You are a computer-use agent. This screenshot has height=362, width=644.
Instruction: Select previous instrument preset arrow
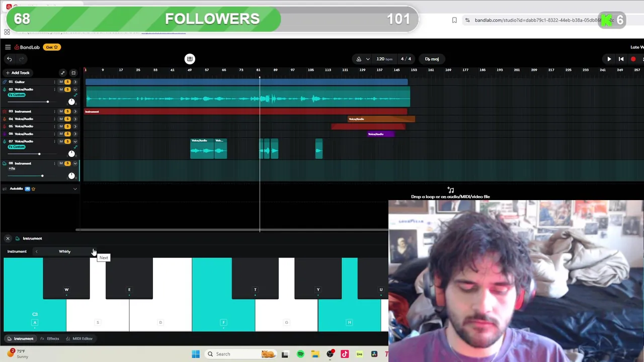[36, 251]
